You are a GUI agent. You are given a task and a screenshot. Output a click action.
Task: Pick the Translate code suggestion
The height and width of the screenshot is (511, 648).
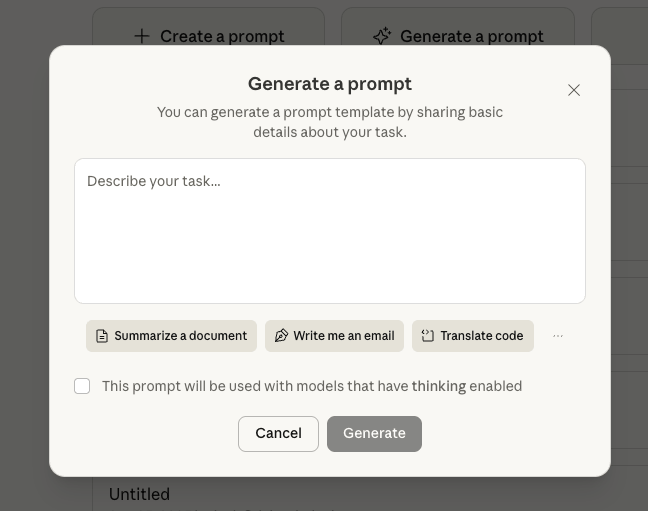[472, 336]
